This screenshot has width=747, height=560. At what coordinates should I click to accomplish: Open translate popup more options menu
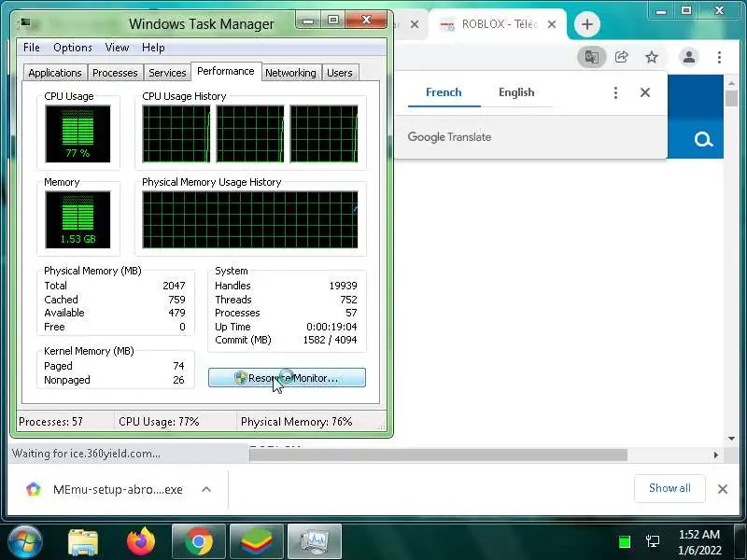[615, 92]
